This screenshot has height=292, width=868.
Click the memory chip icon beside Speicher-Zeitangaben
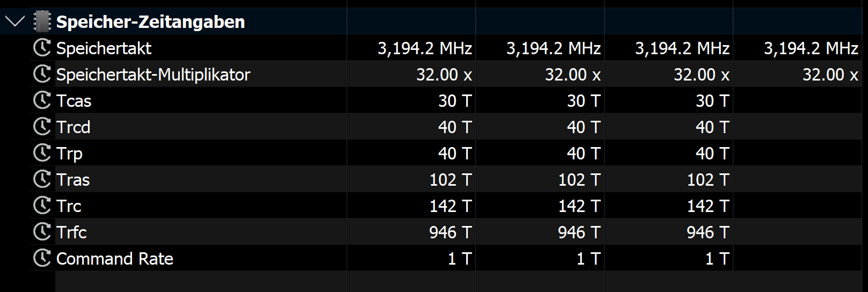pos(42,21)
